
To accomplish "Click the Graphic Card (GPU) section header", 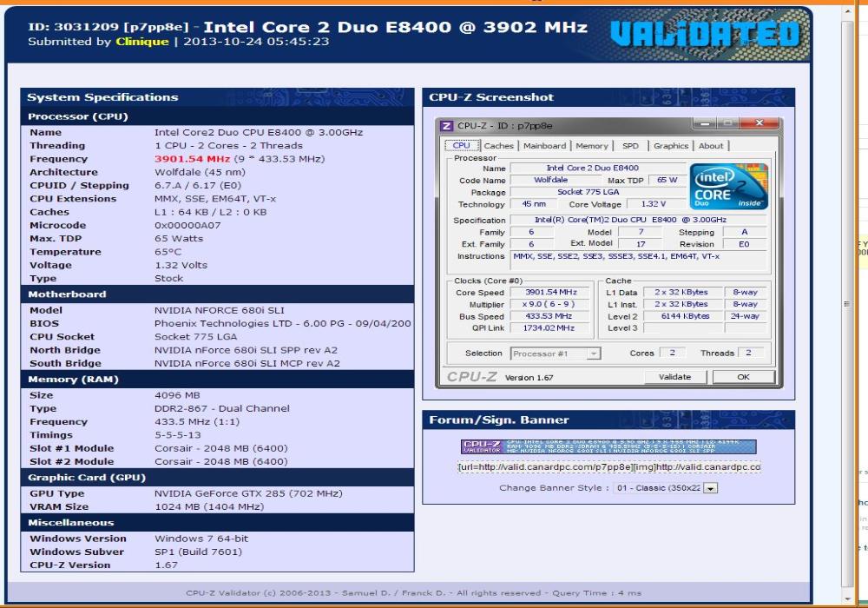I will pyautogui.click(x=218, y=478).
